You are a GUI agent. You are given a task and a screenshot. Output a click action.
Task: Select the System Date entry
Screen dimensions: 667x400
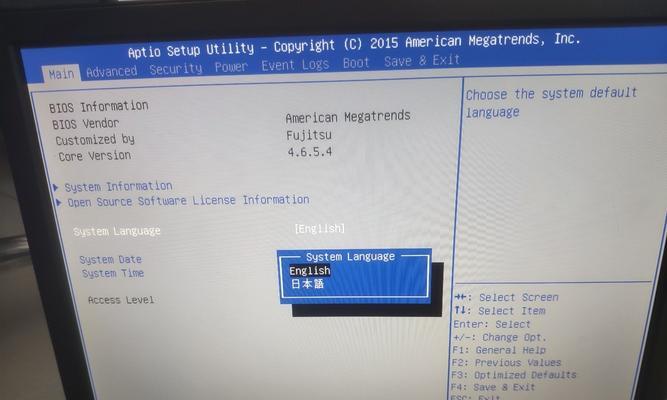point(111,259)
